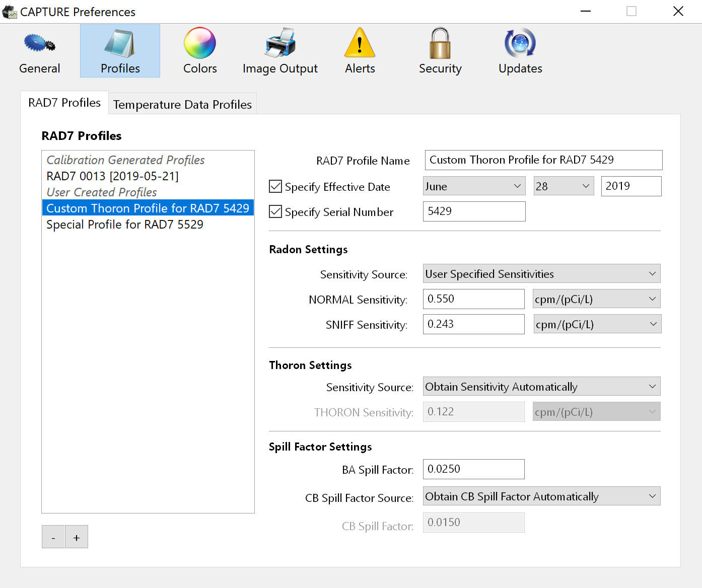Expand CB Spill Factor Source dropdown
702x588 pixels.
[x=541, y=496]
